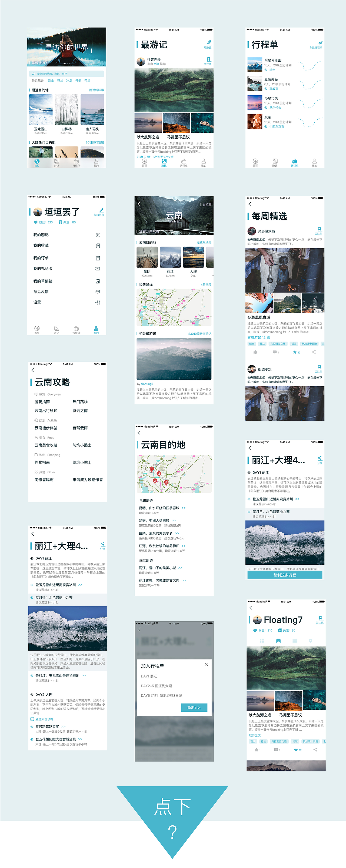
Task: Open 我的礼品卡 in profile menu
Action: click(67, 269)
